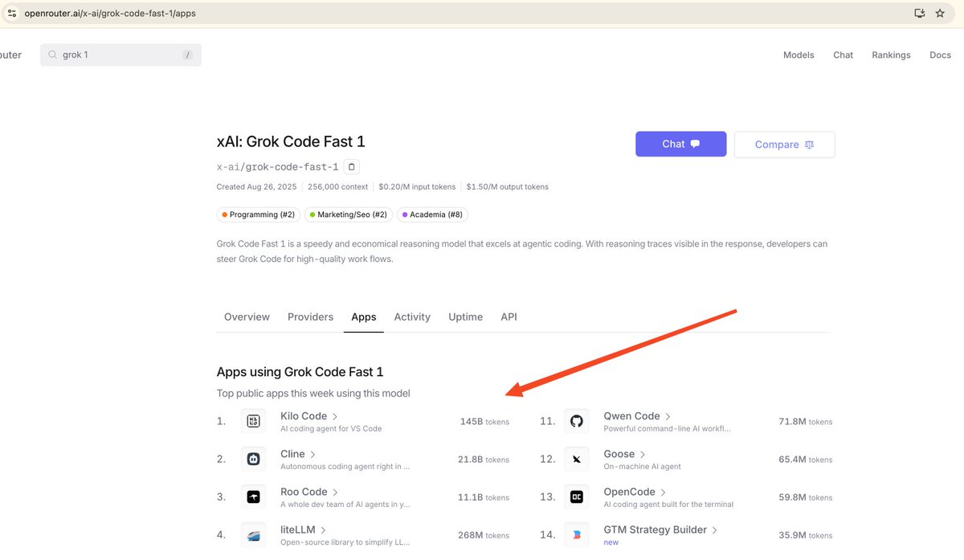This screenshot has height=560, width=964.
Task: Click the slash shortcut badge in search
Action: [187, 55]
